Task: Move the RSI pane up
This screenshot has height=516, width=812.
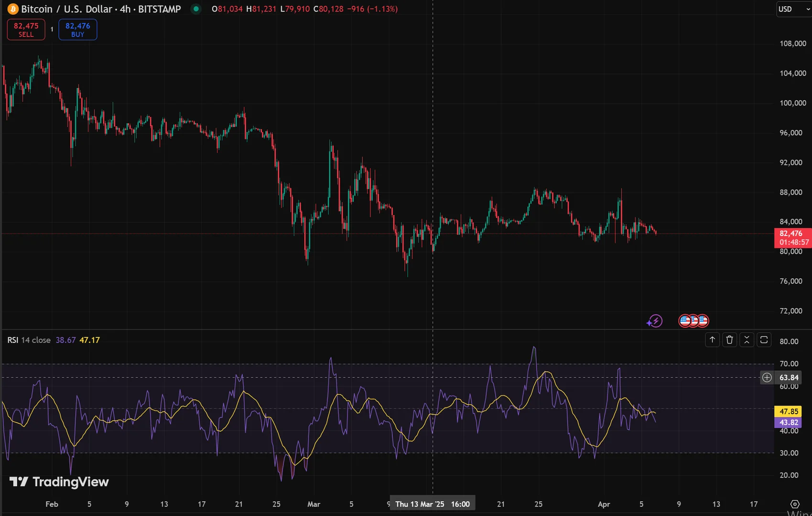Action: point(712,340)
